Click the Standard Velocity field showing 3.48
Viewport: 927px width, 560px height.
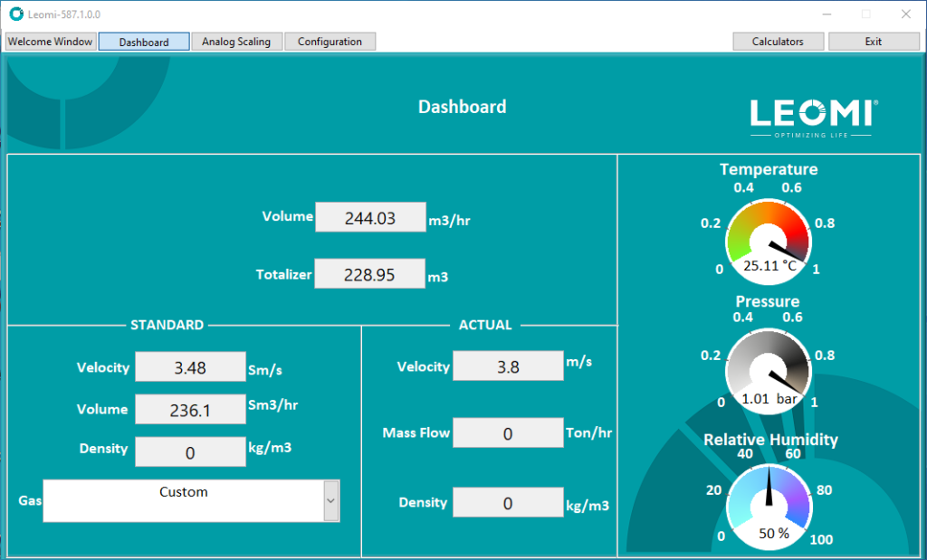point(190,367)
